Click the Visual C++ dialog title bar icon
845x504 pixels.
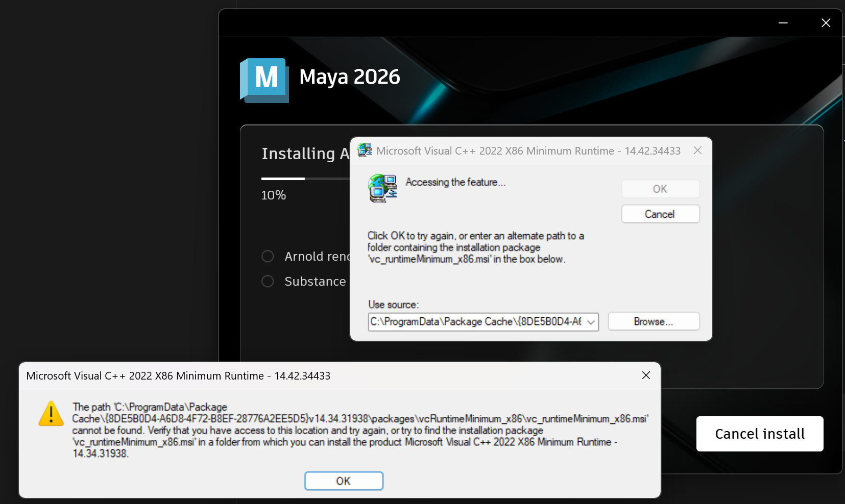(x=365, y=150)
